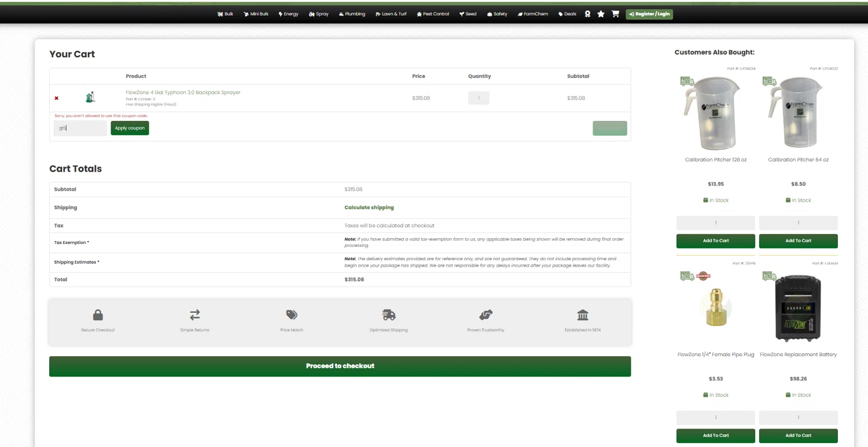Click Calculate shipping link
This screenshot has width=868, height=447.
coord(369,208)
